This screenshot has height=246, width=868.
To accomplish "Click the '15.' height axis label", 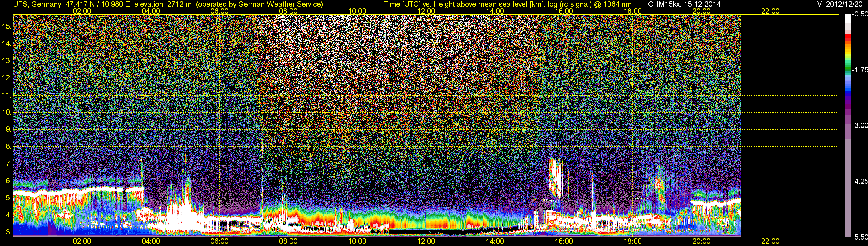I will coord(7,26).
